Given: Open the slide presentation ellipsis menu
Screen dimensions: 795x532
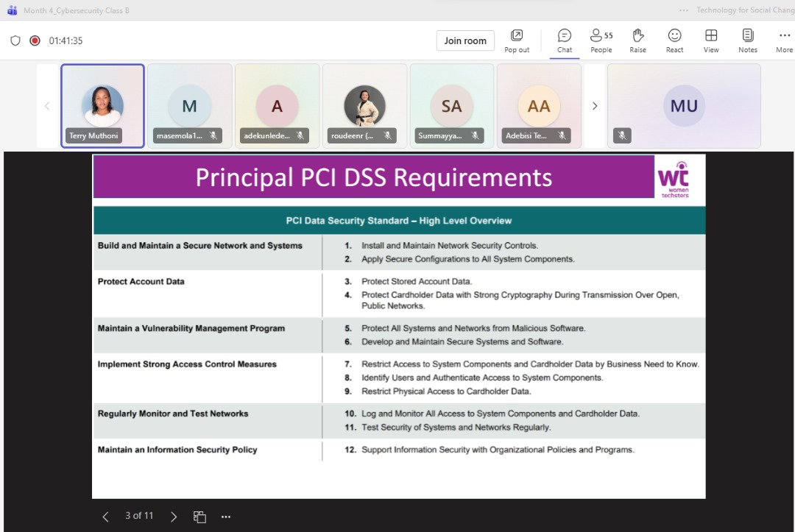Looking at the screenshot, I should click(x=226, y=516).
